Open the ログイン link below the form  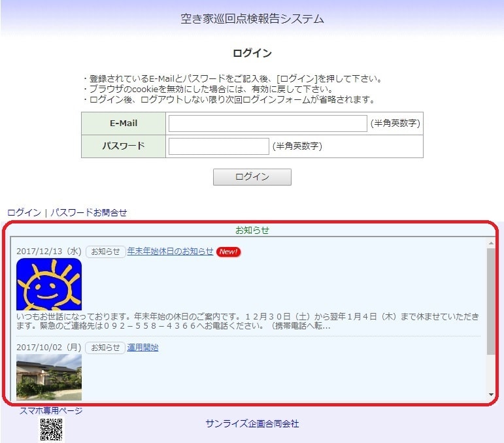pos(24,212)
